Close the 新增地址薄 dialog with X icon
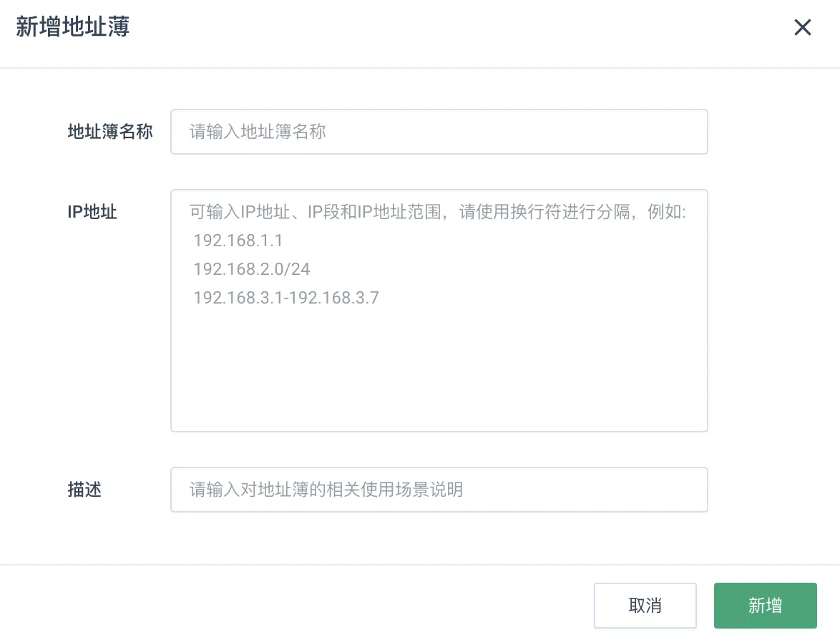The image size is (840, 640). point(802,26)
